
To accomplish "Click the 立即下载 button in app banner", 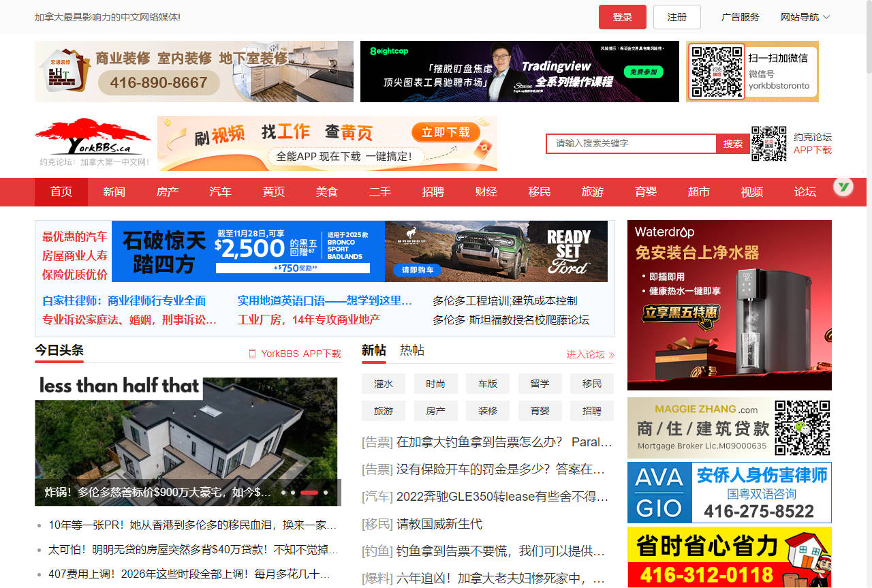I will 446,132.
